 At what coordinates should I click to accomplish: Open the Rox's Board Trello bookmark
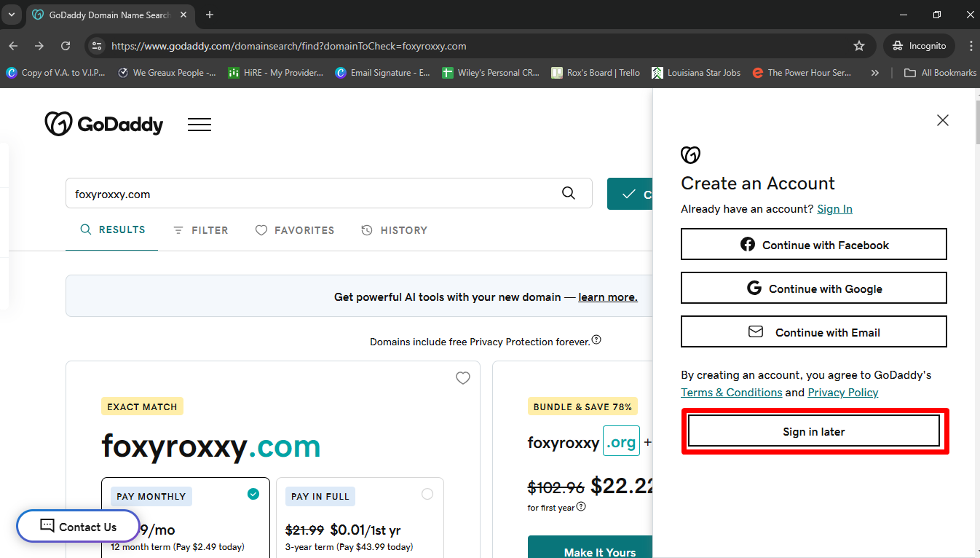click(596, 73)
